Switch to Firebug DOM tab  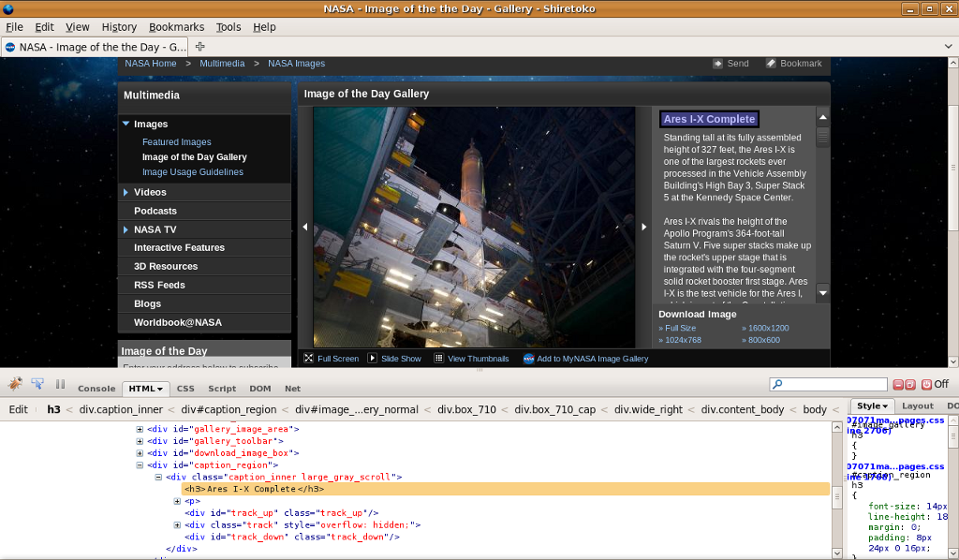(x=260, y=389)
